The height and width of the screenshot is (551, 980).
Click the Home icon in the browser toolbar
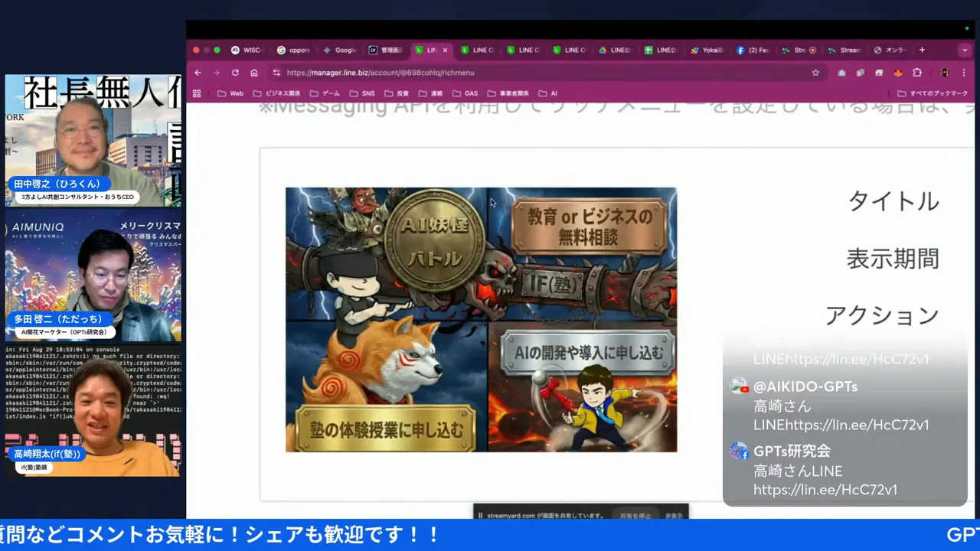click(x=253, y=72)
